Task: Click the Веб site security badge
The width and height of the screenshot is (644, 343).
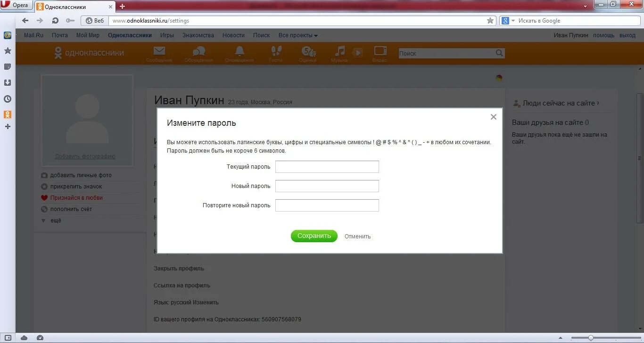Action: 95,21
